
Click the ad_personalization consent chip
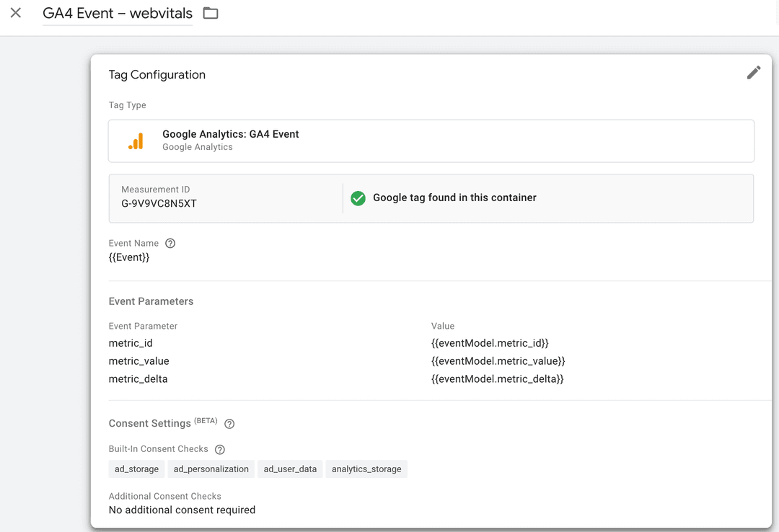(211, 469)
